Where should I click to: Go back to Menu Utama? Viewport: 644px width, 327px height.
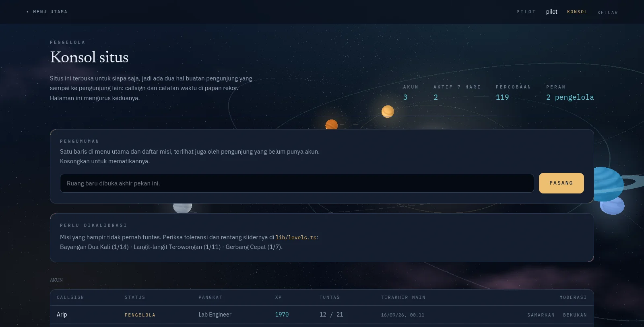coord(47,12)
